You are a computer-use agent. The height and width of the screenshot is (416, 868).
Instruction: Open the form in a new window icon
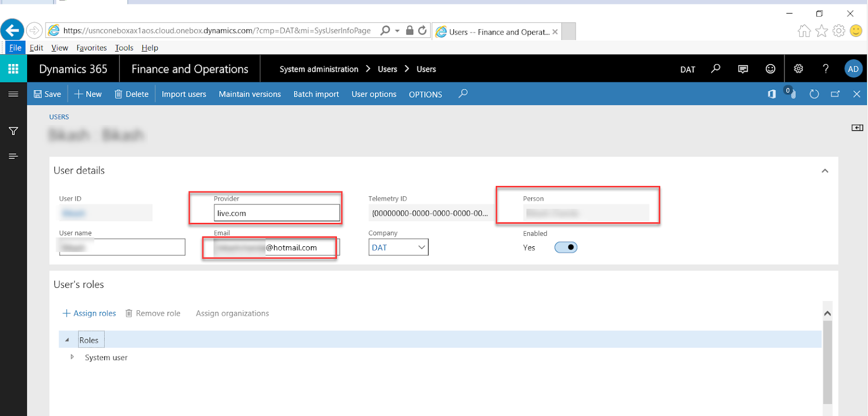coord(835,94)
